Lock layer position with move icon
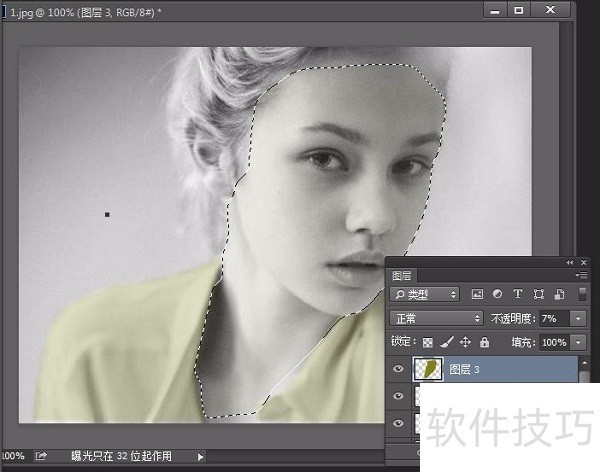 [465, 343]
